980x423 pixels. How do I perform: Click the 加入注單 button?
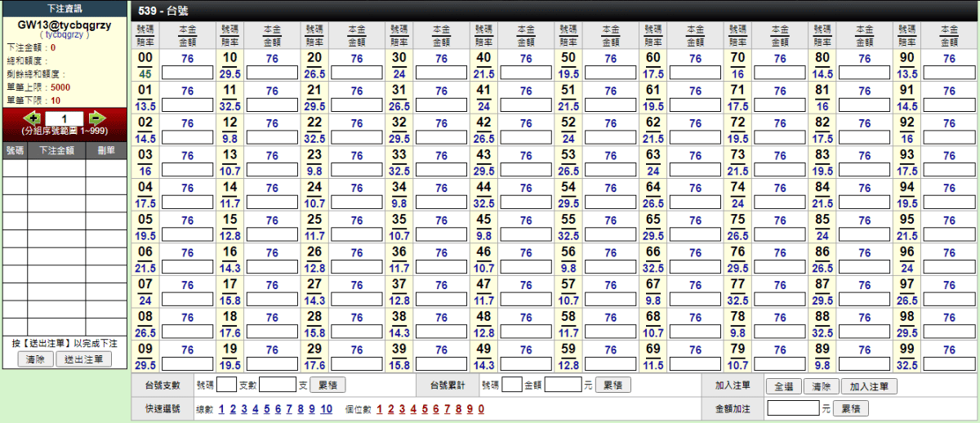(x=869, y=386)
